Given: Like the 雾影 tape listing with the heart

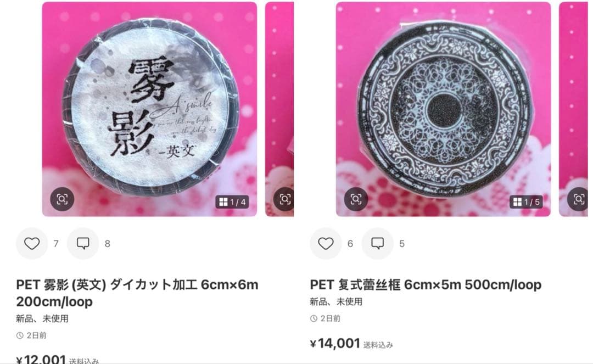Looking at the screenshot, I should point(32,243).
